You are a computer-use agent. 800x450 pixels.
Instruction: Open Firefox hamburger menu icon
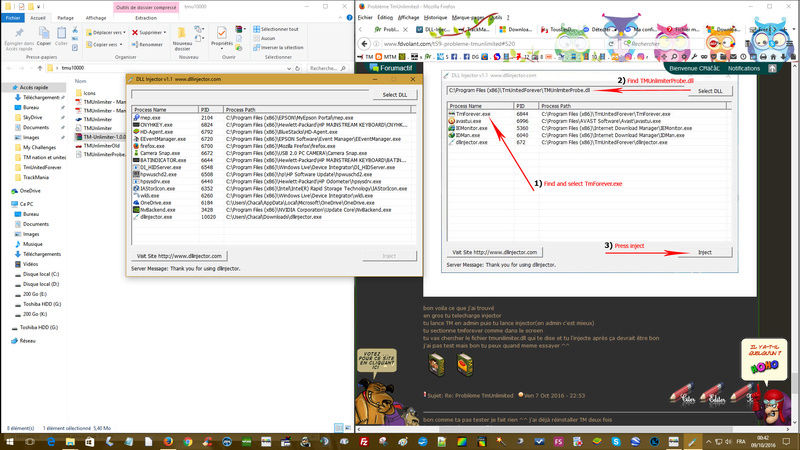tap(791, 44)
